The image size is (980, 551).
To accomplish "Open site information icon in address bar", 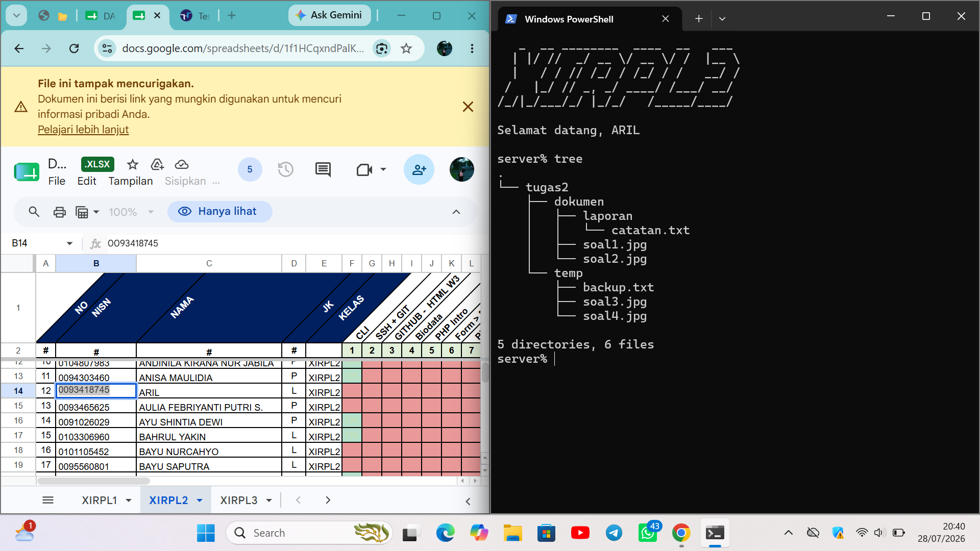I will coord(107,48).
